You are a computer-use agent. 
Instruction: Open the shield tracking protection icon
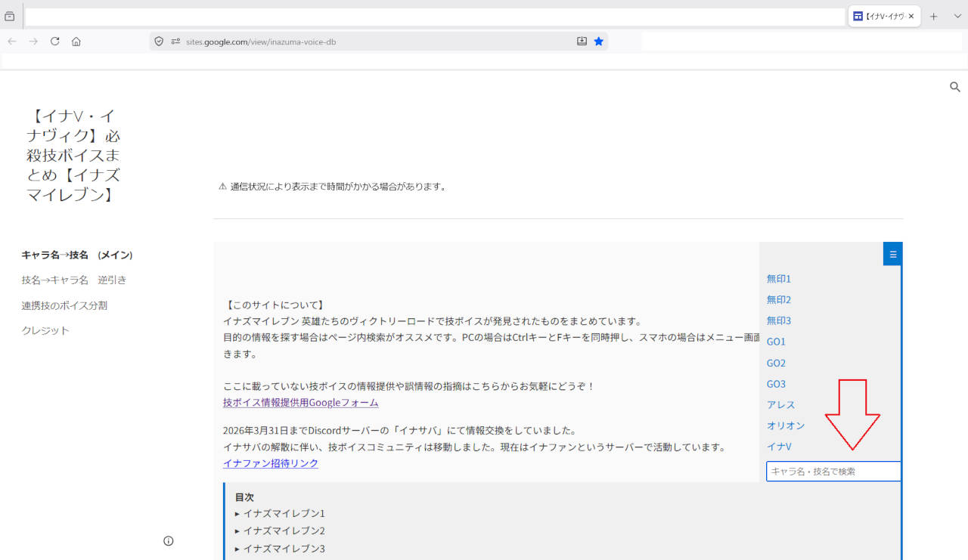[159, 42]
